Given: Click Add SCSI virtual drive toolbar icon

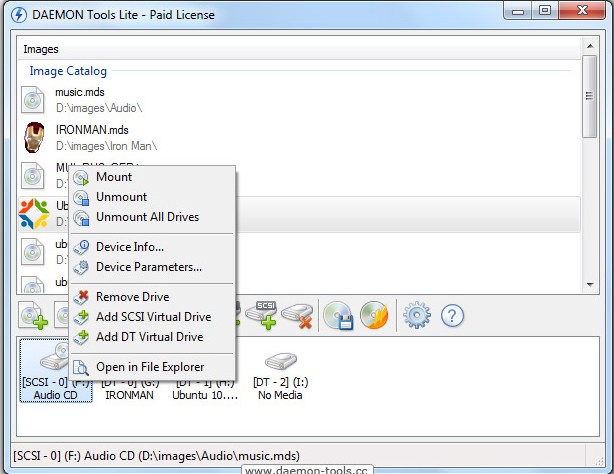Looking at the screenshot, I should click(262, 315).
